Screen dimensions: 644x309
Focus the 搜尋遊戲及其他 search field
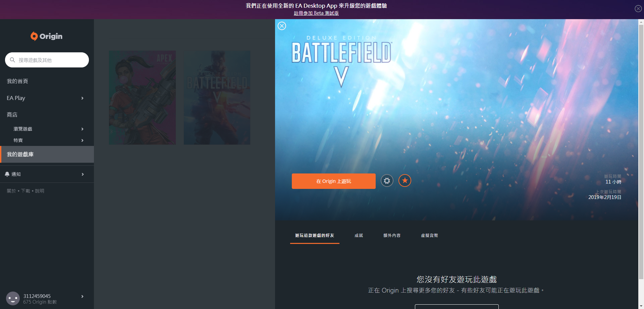point(47,60)
